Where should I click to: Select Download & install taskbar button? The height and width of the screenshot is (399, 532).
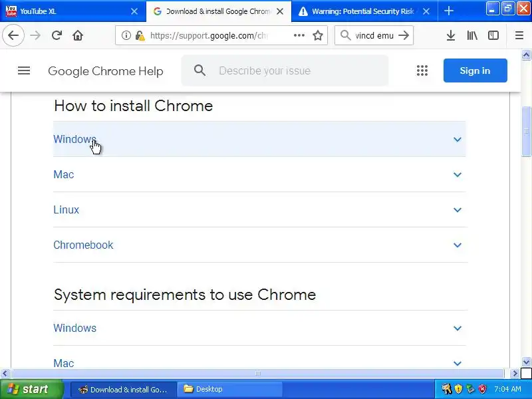pos(124,389)
